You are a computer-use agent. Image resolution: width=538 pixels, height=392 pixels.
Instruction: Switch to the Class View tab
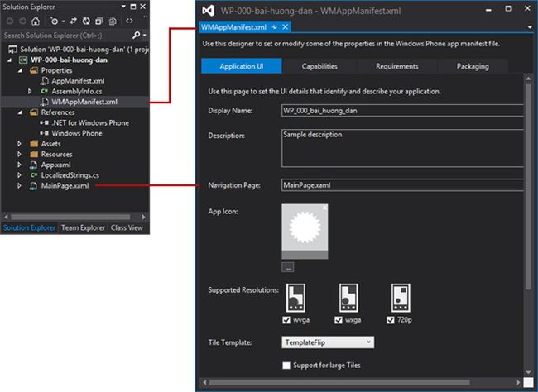pyautogui.click(x=127, y=227)
